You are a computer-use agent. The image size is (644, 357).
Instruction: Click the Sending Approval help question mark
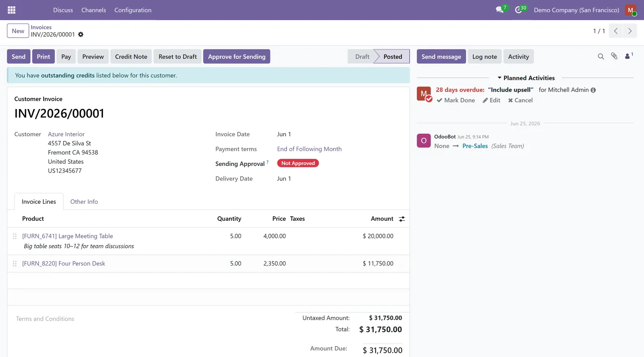(268, 162)
